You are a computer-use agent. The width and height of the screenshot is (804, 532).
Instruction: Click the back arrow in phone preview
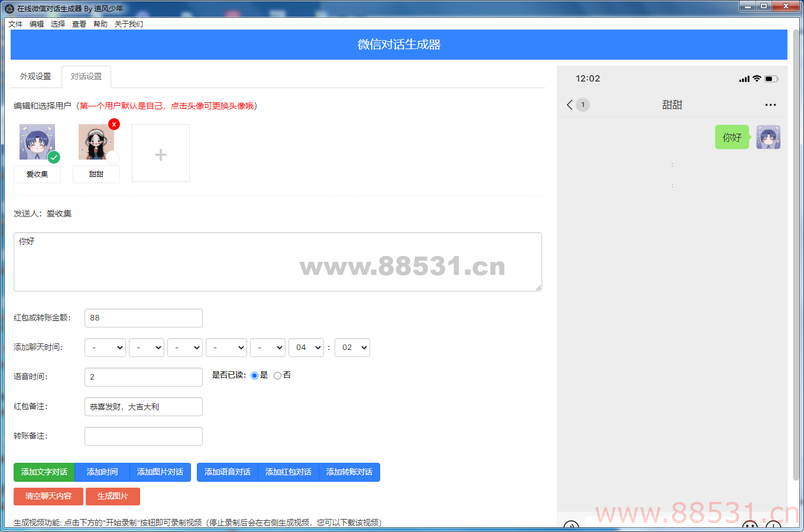click(569, 105)
